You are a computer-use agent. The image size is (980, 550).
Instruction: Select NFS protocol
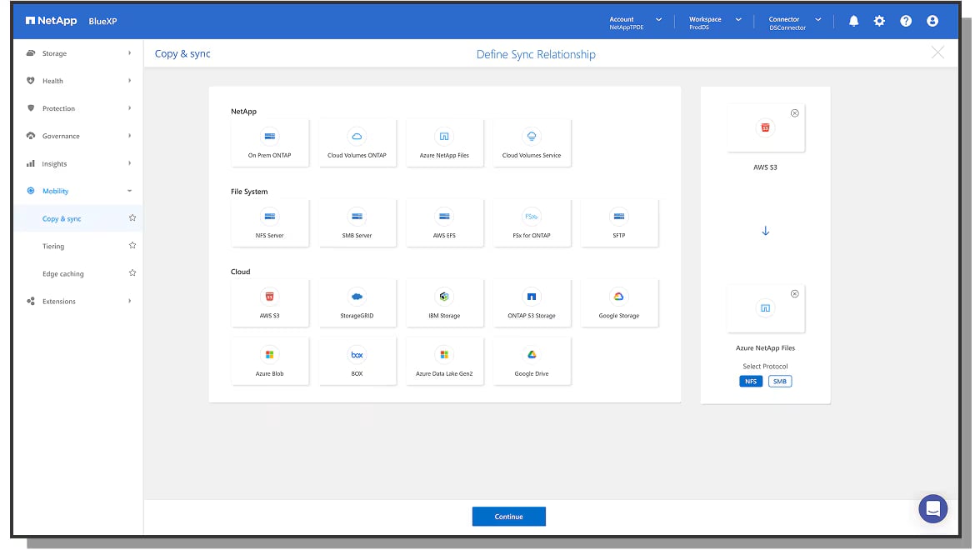[751, 382]
